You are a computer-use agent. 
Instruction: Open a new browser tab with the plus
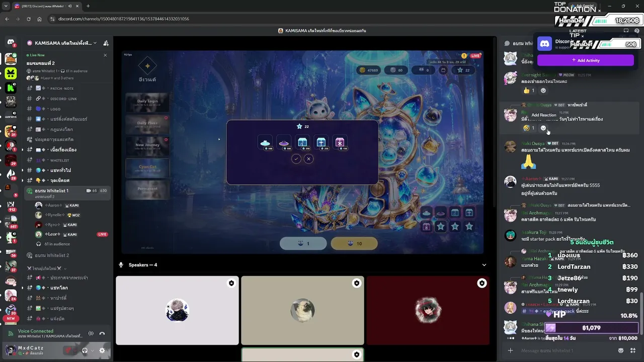coord(88,6)
